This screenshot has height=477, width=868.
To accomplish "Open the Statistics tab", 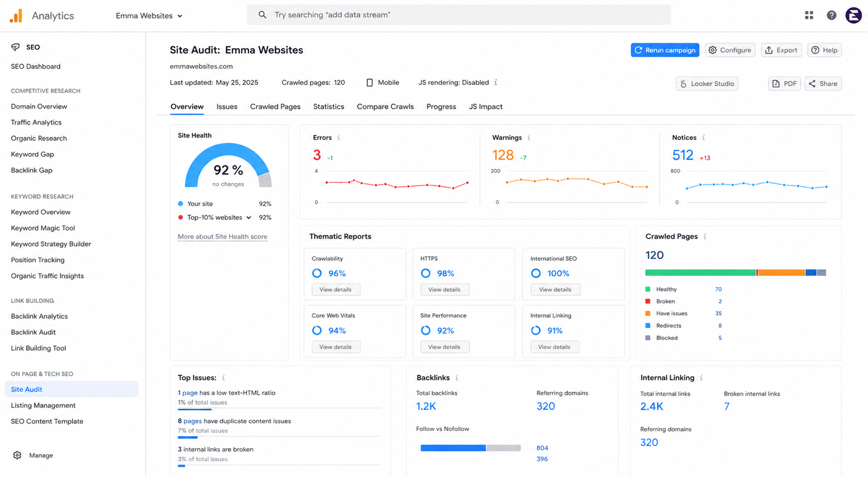I will (x=329, y=107).
